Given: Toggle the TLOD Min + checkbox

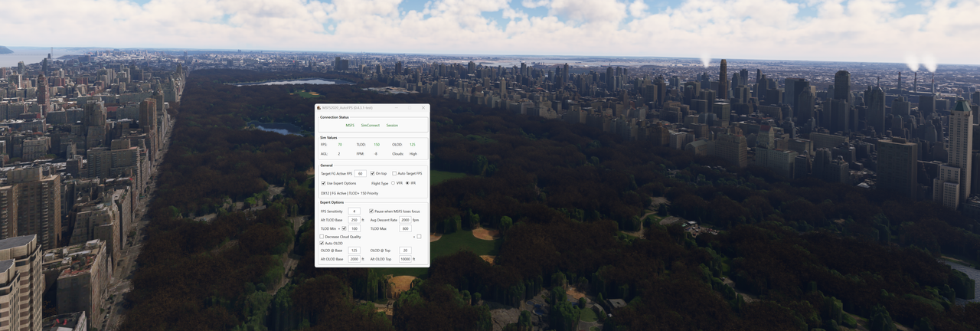Looking at the screenshot, I should pos(344,228).
